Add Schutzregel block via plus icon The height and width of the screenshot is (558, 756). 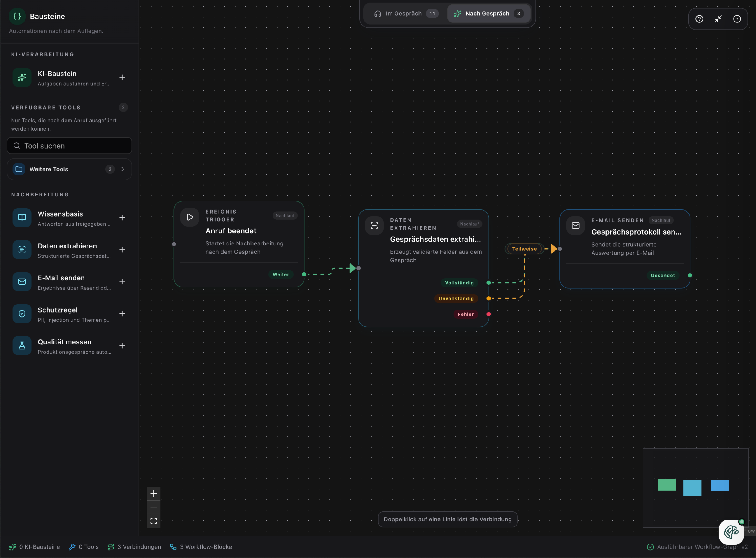coord(122,314)
